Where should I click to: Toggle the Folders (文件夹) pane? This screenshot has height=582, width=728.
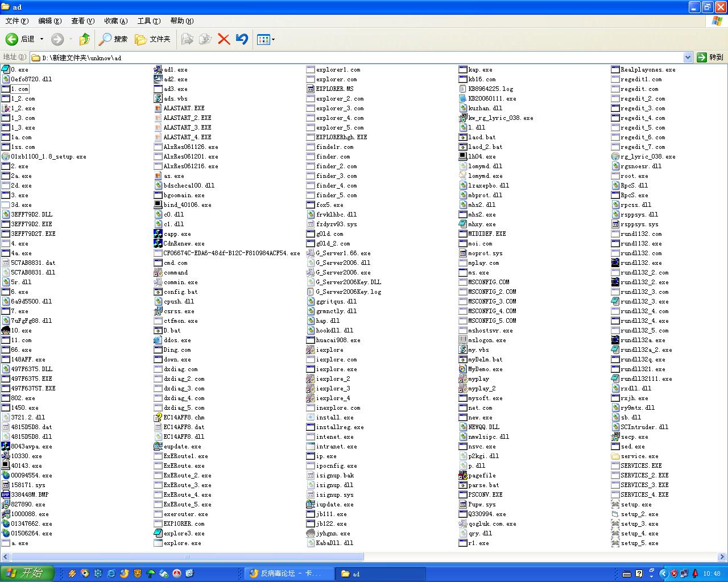pos(152,39)
